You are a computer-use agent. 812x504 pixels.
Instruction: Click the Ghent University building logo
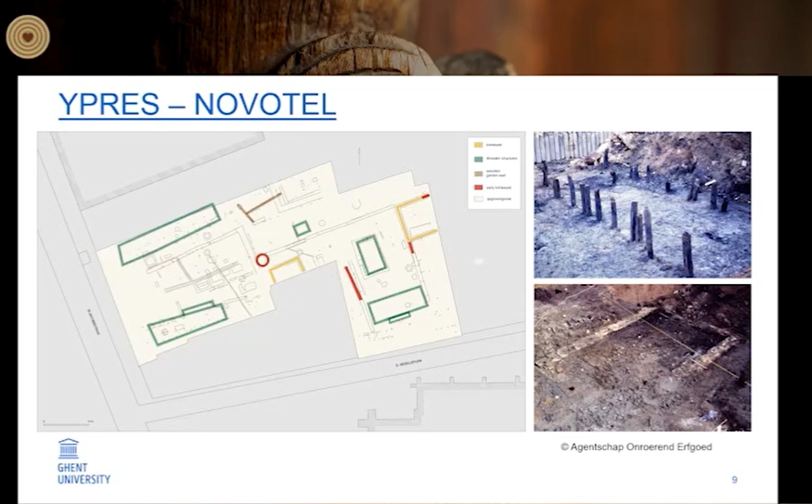pos(69,448)
